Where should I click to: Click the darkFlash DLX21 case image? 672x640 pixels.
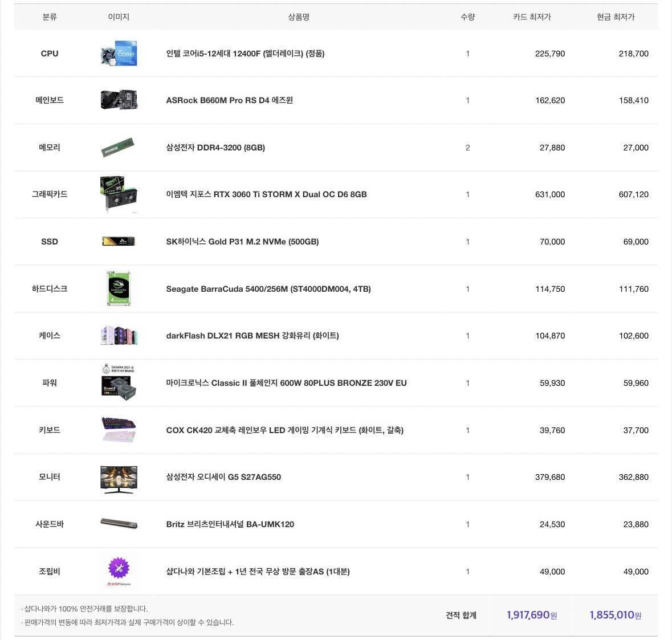point(119,336)
